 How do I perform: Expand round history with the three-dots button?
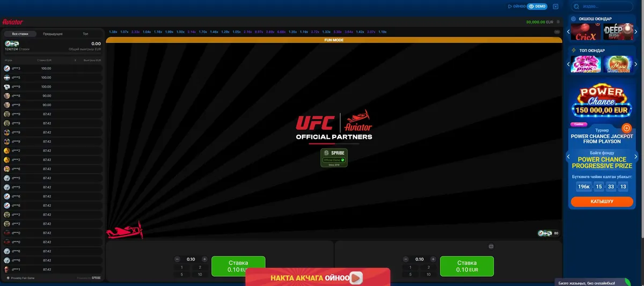click(x=557, y=32)
